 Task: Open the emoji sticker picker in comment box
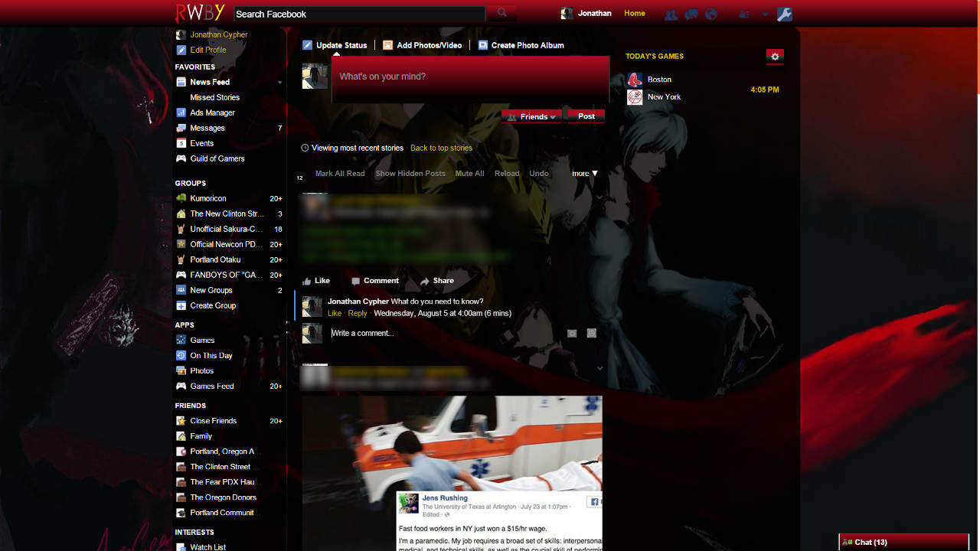pos(591,333)
